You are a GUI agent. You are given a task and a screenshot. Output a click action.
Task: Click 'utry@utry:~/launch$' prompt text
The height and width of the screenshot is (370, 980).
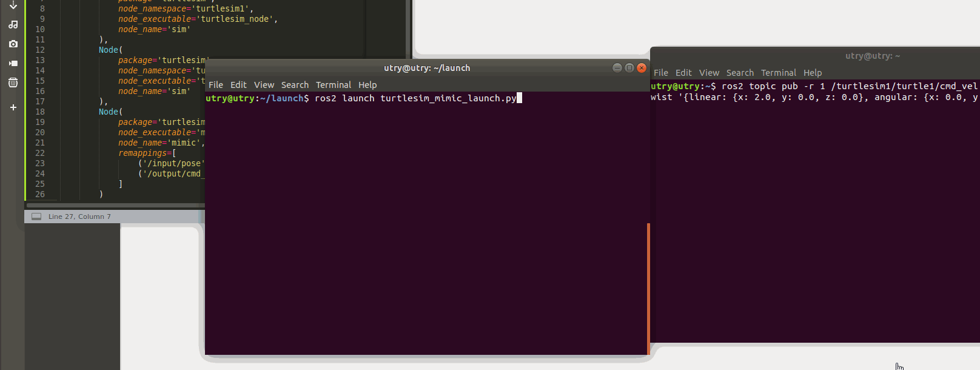click(x=257, y=98)
